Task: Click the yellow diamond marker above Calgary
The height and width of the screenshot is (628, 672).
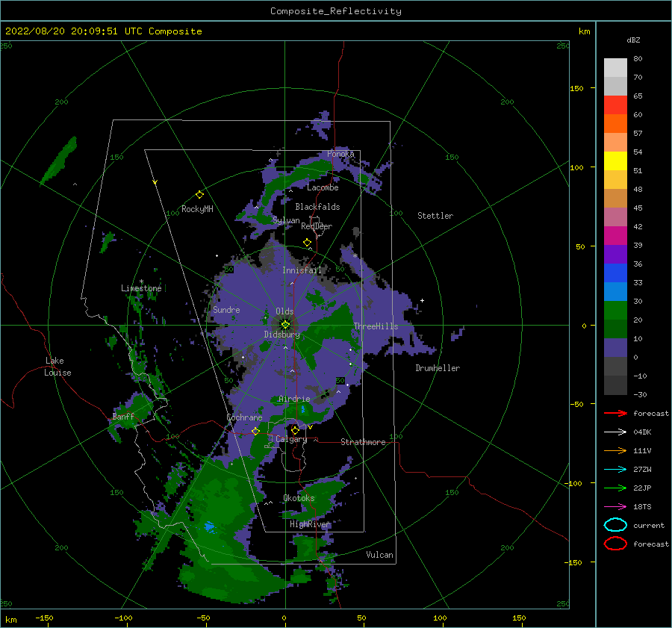Action: tap(295, 430)
